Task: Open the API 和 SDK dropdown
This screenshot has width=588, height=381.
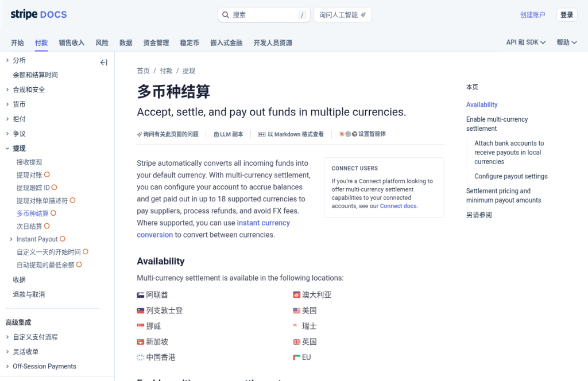Action: click(x=526, y=42)
